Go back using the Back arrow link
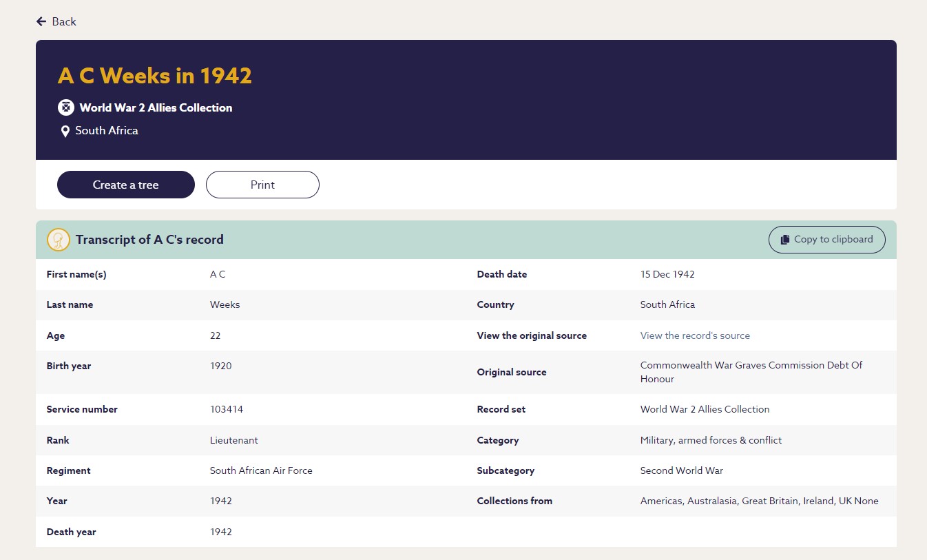This screenshot has height=560, width=927. click(56, 21)
